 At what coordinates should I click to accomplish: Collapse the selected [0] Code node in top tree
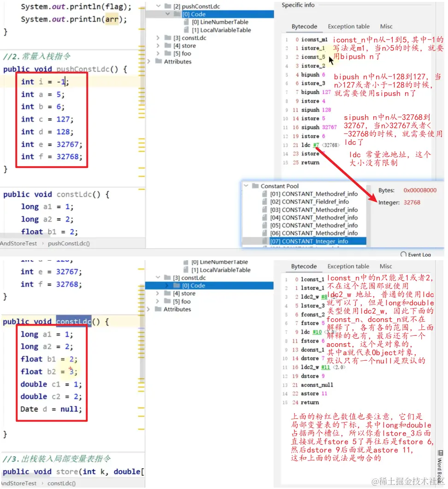tap(168, 14)
